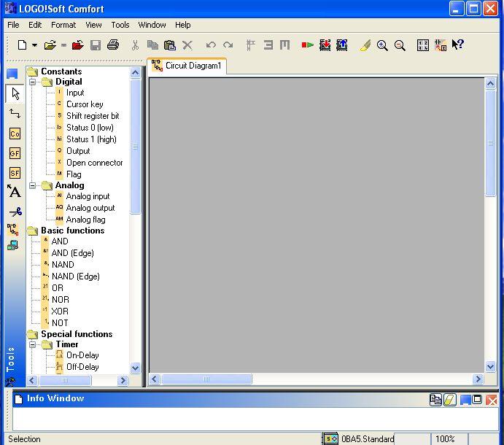
Task: Click the New file icon
Action: (22, 45)
